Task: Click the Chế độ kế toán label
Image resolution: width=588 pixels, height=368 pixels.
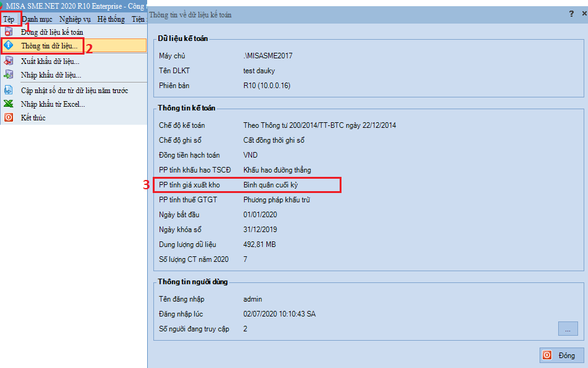Action: 182,125
